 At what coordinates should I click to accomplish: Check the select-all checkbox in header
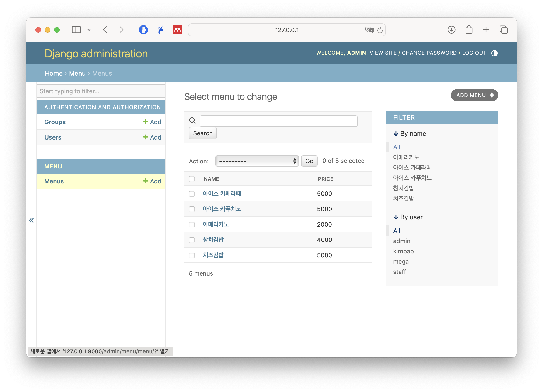click(192, 179)
